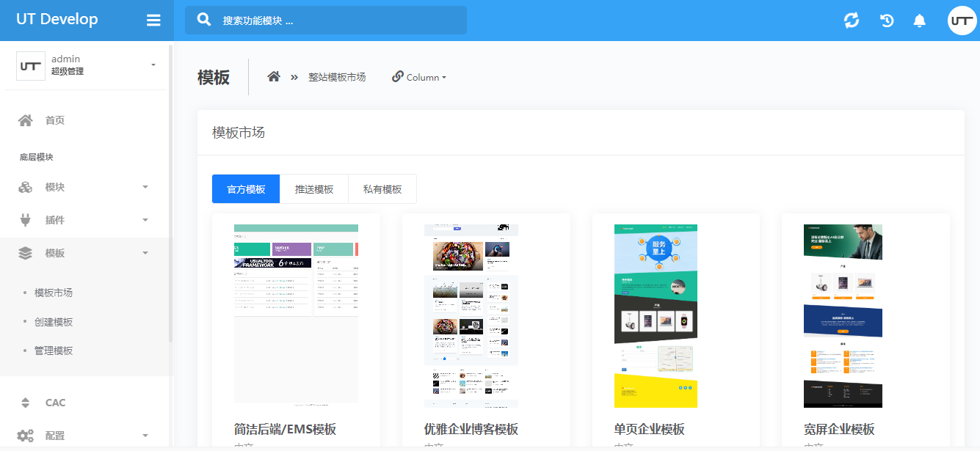This screenshot has width=980, height=451.
Task: Click the 配置 gears icon
Action: (x=26, y=436)
